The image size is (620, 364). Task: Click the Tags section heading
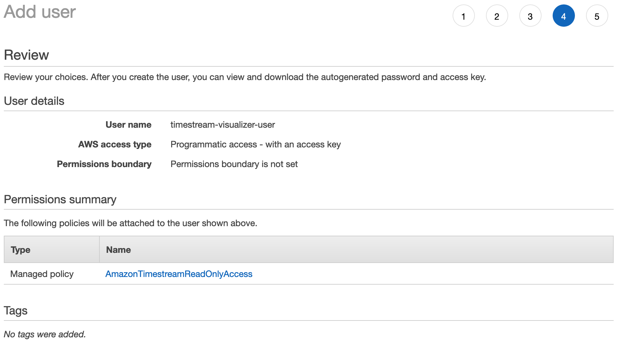(x=16, y=311)
